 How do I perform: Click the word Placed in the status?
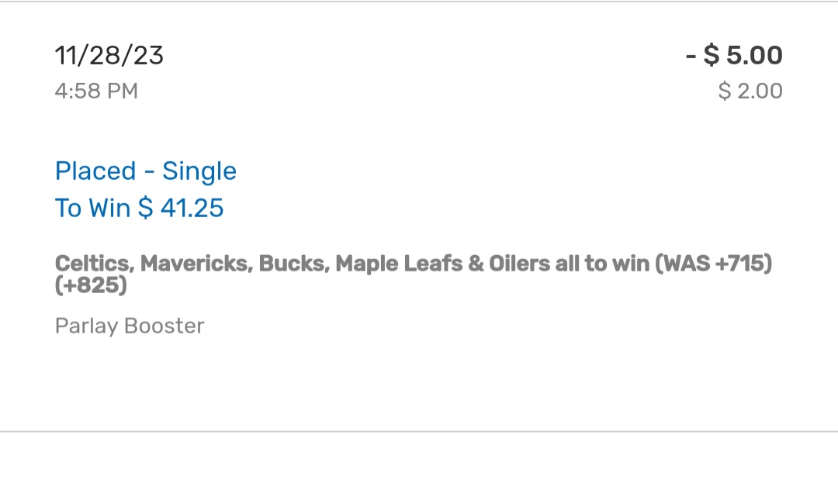tap(95, 171)
